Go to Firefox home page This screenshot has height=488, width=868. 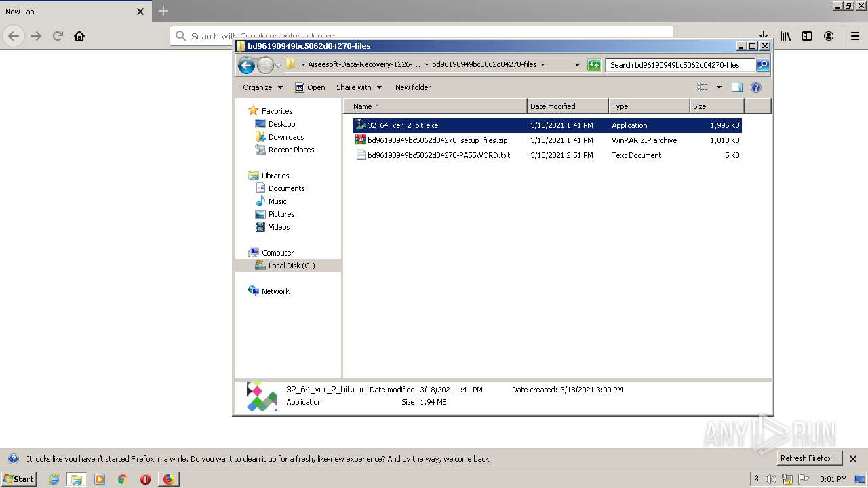(x=79, y=36)
